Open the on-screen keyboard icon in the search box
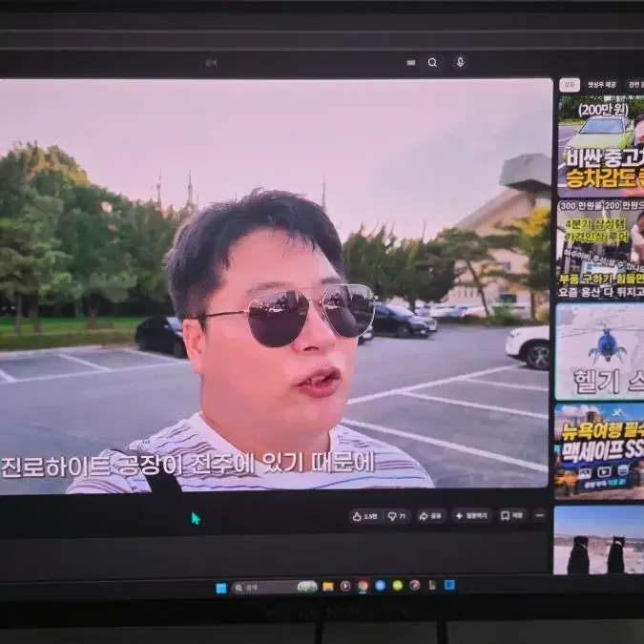The image size is (644, 644). point(411,63)
